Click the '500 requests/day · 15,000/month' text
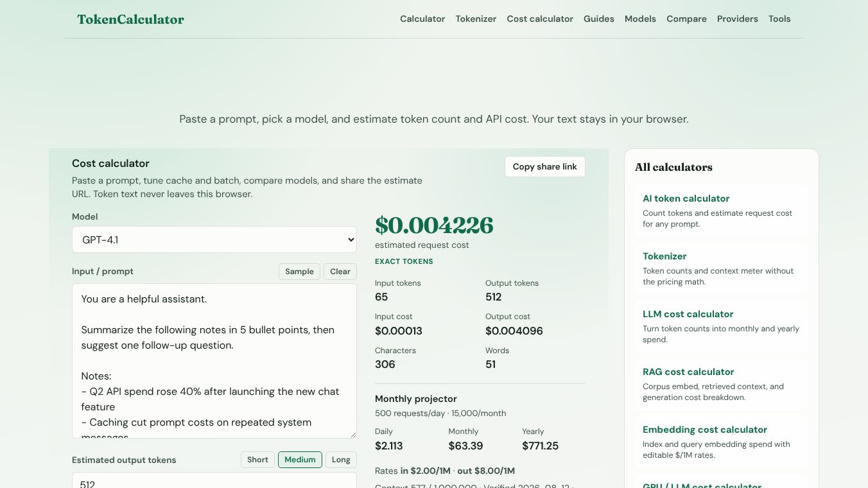This screenshot has width=868, height=488. (440, 414)
